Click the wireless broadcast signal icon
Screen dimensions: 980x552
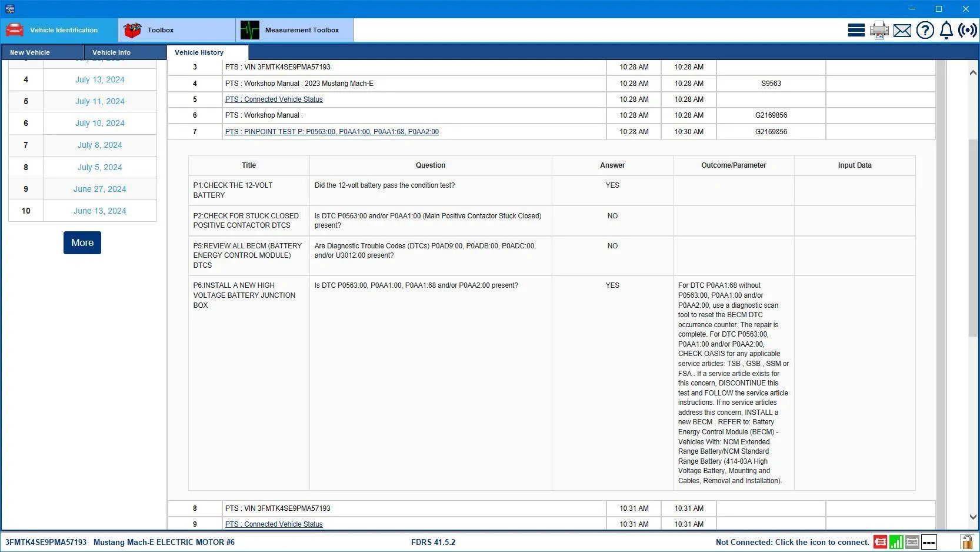click(968, 30)
